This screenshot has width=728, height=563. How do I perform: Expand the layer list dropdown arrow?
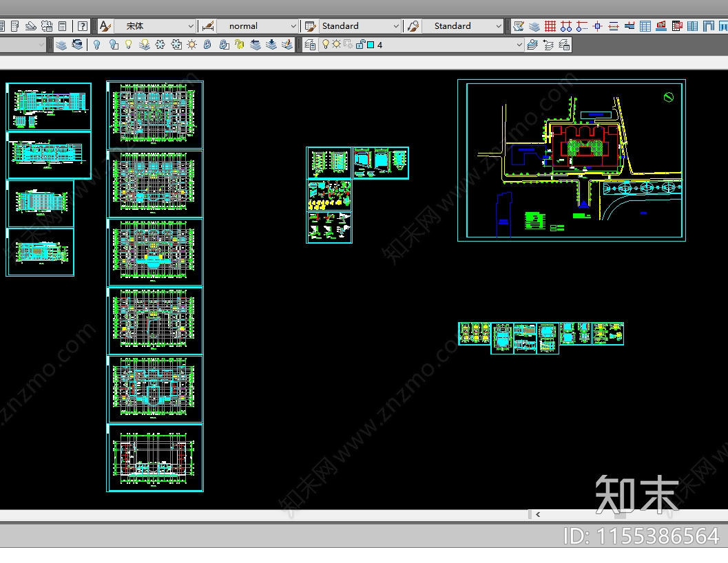click(519, 45)
